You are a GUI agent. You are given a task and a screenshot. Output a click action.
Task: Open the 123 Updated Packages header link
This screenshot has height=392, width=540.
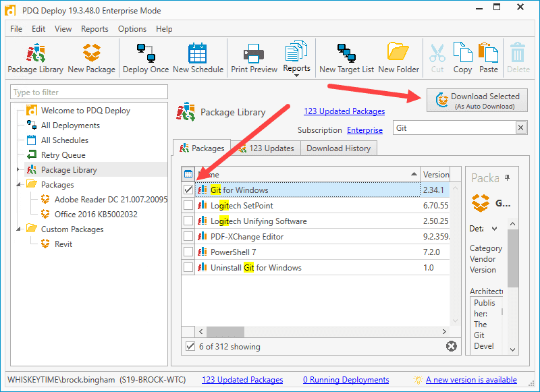(344, 111)
